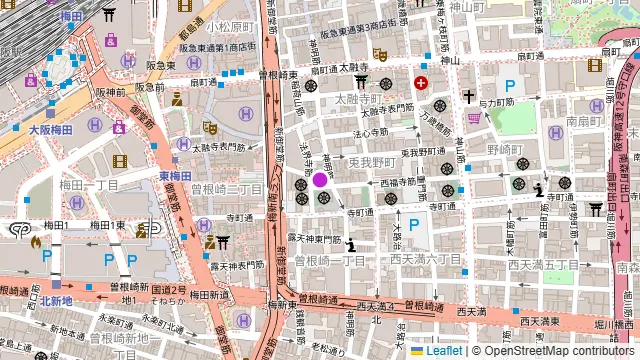Select the dharma wheel icon right of 曽根崎東

(311, 86)
